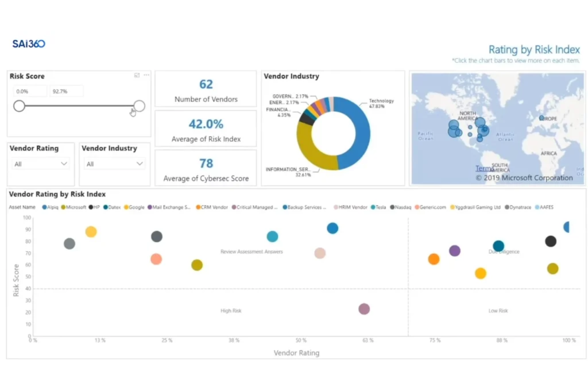The height and width of the screenshot is (392, 588).
Task: Select the Alpiq legend marker
Action: pyautogui.click(x=45, y=207)
